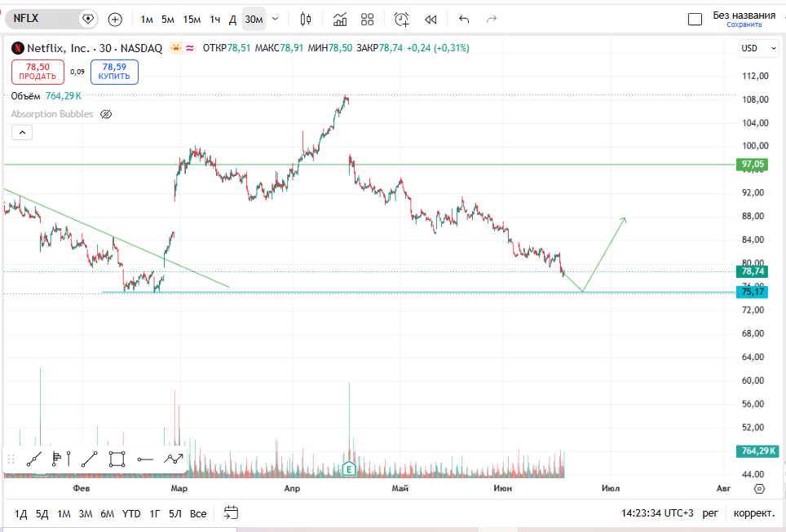786x532 pixels.
Task: Switch to the 1ч timeframe
Action: tap(215, 19)
